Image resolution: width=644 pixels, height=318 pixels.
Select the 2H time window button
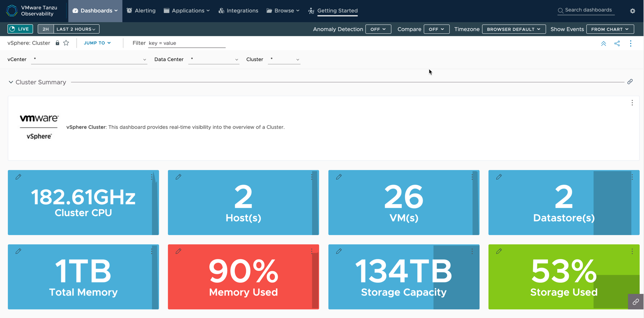pyautogui.click(x=46, y=29)
